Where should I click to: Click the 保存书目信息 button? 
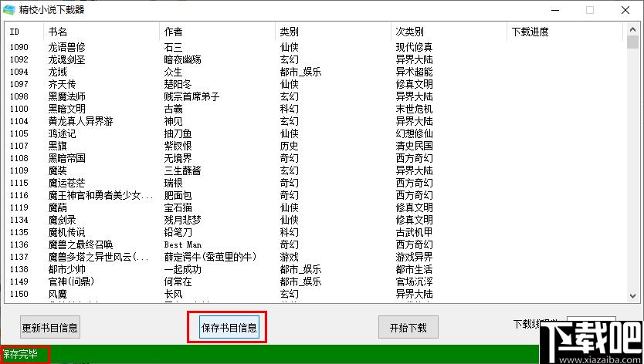pos(229,327)
